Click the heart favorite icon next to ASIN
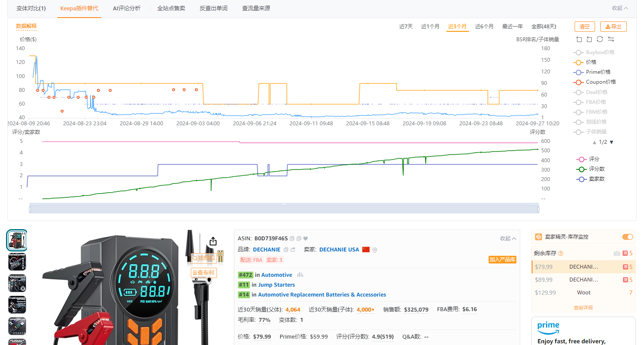This screenshot has width=644, height=345. tap(306, 239)
